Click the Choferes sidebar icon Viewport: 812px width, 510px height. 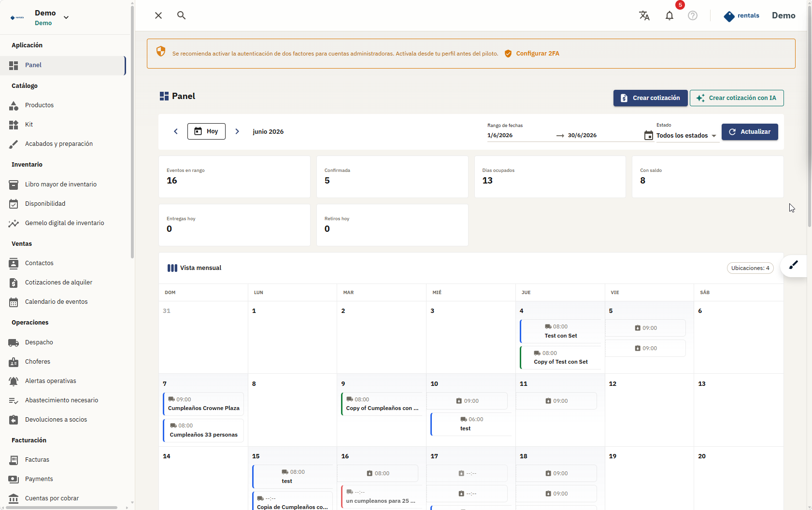14,362
